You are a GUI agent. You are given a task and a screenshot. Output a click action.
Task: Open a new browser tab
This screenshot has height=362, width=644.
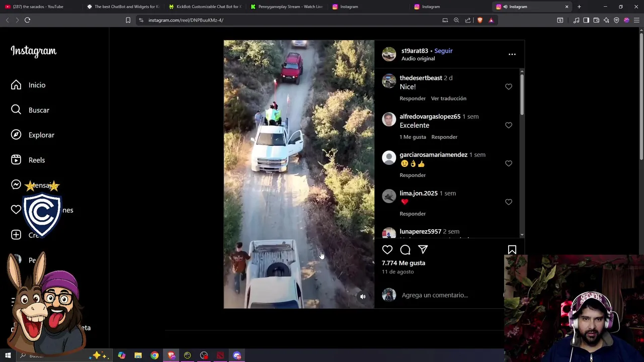(x=579, y=7)
